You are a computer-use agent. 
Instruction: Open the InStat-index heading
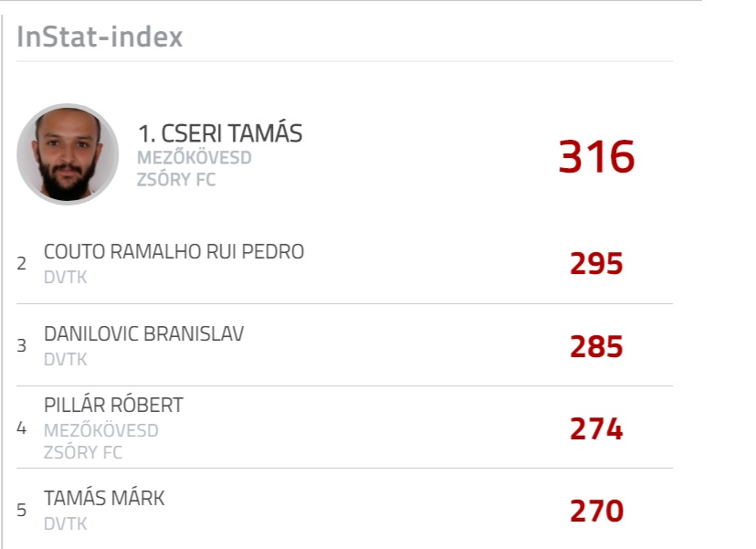[100, 37]
